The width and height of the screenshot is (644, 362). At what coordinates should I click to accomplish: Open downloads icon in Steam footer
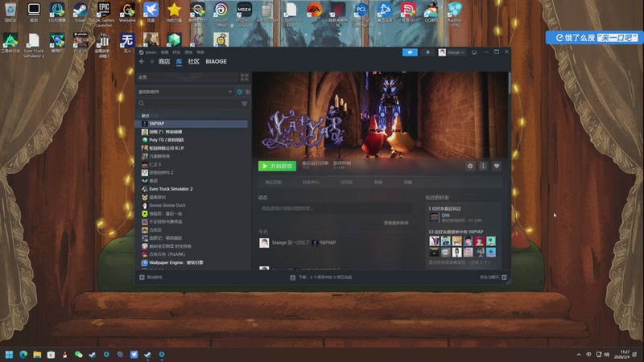click(x=293, y=278)
